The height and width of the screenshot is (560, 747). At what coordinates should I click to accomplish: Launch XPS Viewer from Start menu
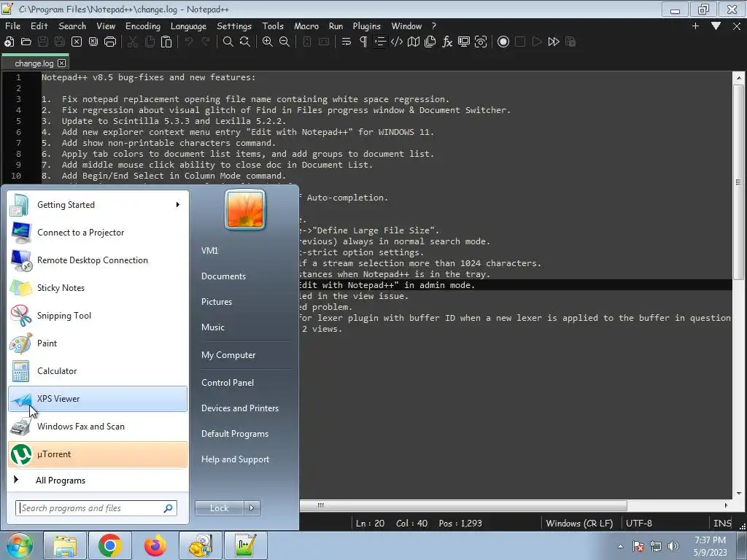98,399
